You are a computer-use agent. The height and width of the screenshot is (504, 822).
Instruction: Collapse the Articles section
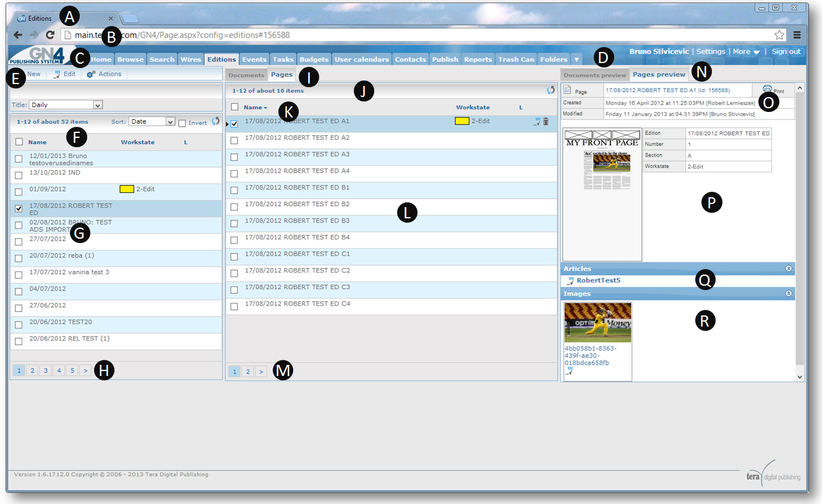pyautogui.click(x=789, y=269)
